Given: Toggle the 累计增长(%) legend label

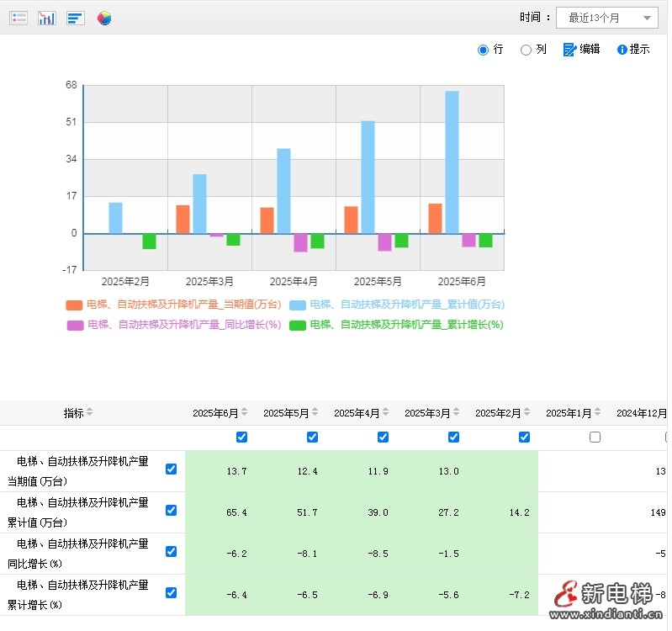Looking at the screenshot, I should 406,325.
